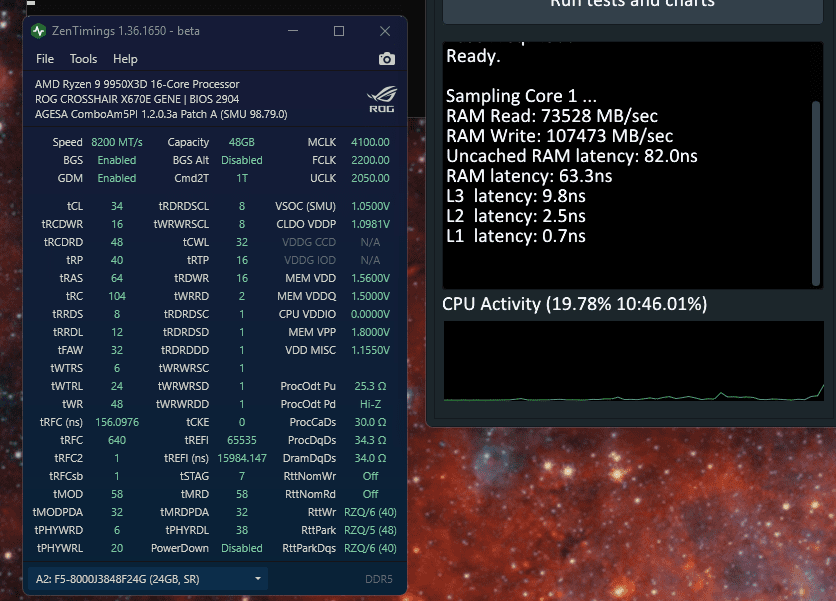Minimize the ZenTimings window
The image size is (836, 601).
[x=293, y=31]
